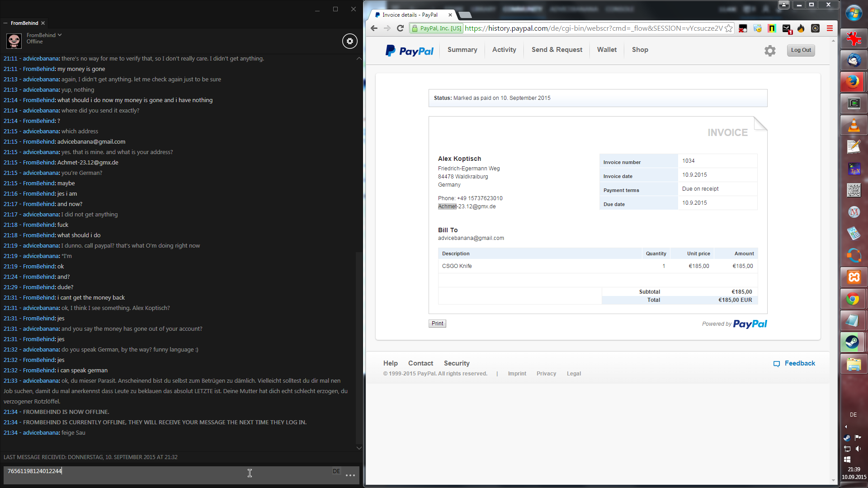Open the Feedback link
This screenshot has height=488, width=868.
coord(799,363)
